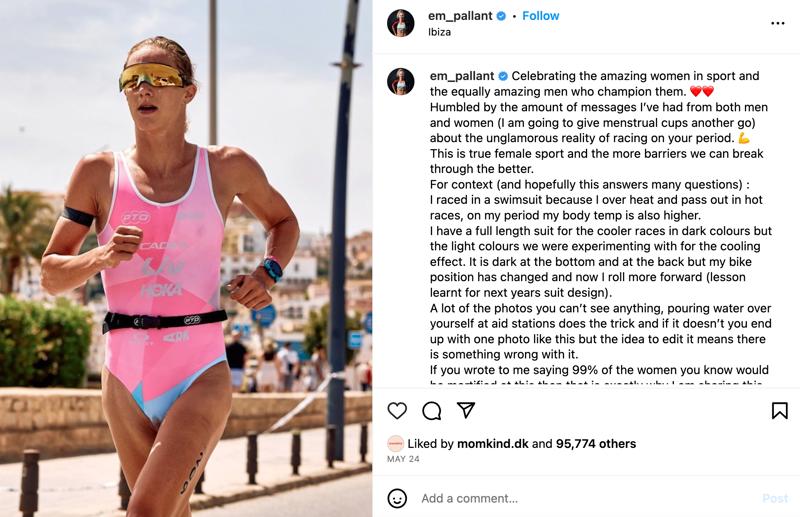View the 95,774 others likes list
Screen dimensions: 800x517
point(596,444)
